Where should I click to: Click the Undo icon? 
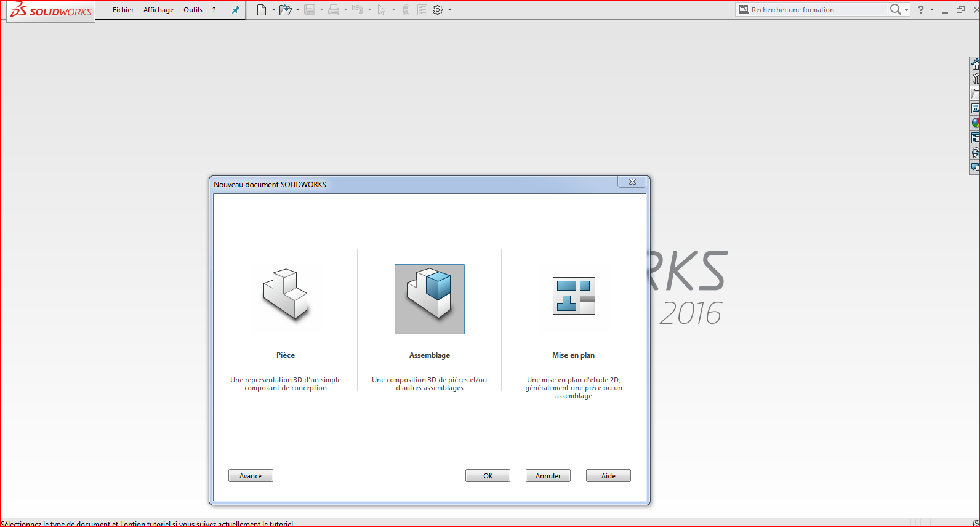(358, 10)
